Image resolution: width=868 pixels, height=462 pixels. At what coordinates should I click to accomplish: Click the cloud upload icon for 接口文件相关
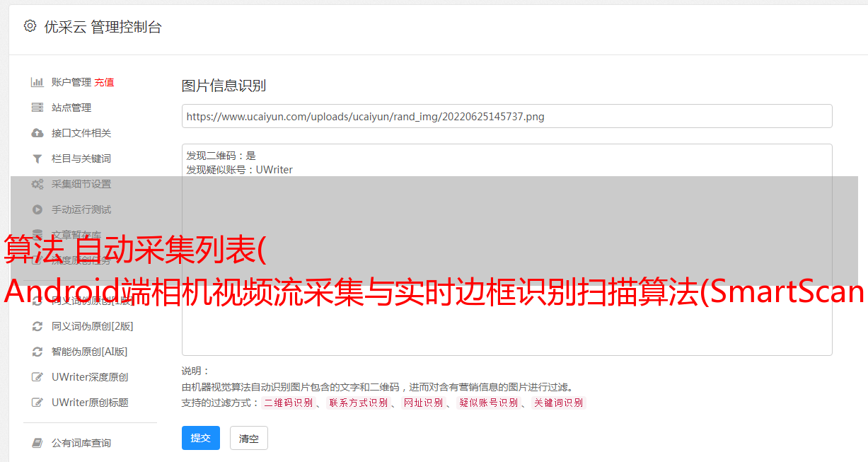tap(37, 133)
